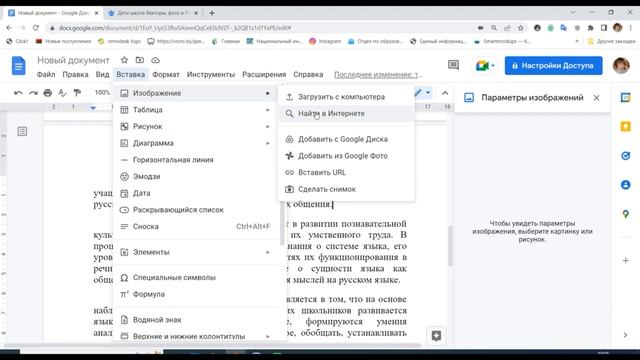Viewport: 640px width, 360px height.
Task: Open Google Maps in side panel
Action: pos(625,214)
